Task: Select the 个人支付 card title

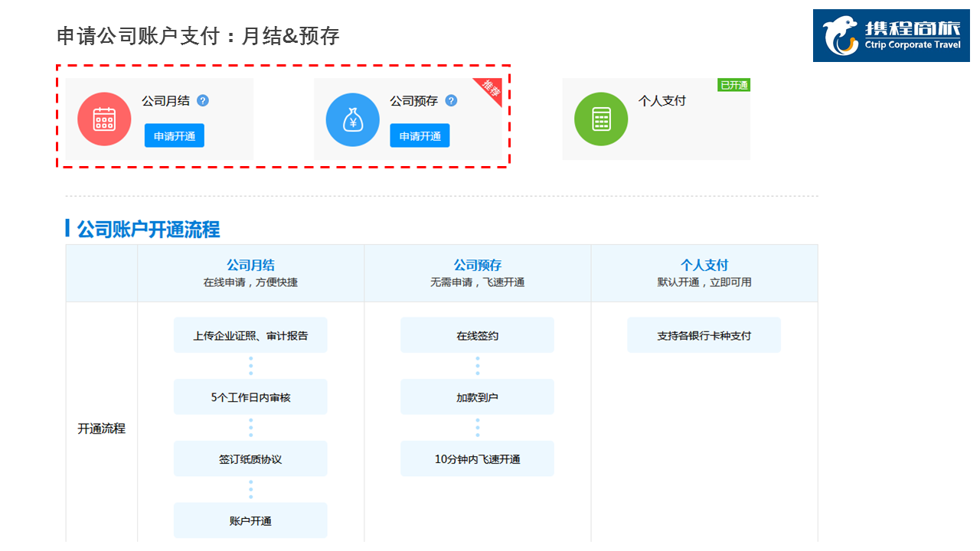Action: pos(662,100)
